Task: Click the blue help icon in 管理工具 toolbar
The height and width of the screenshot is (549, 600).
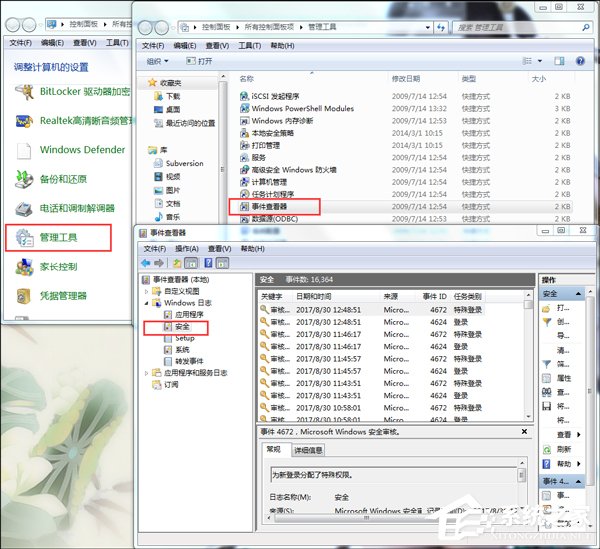Action: [x=580, y=61]
